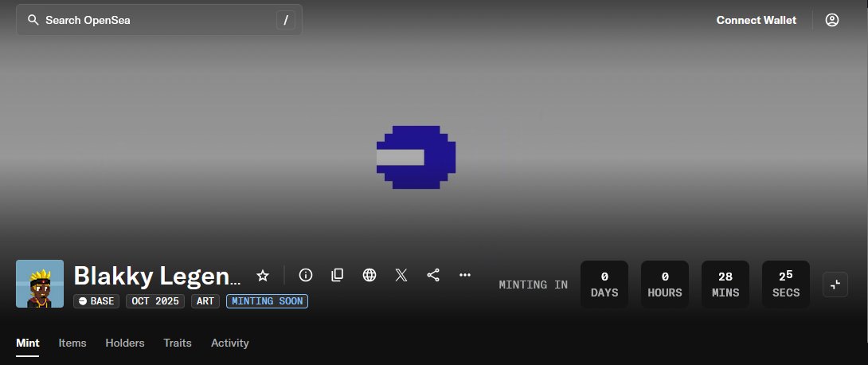This screenshot has height=365, width=868.
Task: View the Traits tab
Action: 178,343
